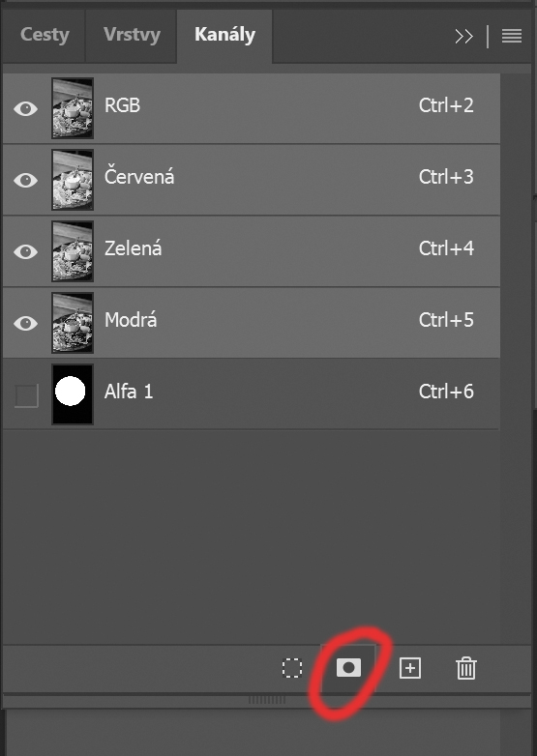This screenshot has width=537, height=756.
Task: Create a new channel with plus icon
Action: point(410,668)
